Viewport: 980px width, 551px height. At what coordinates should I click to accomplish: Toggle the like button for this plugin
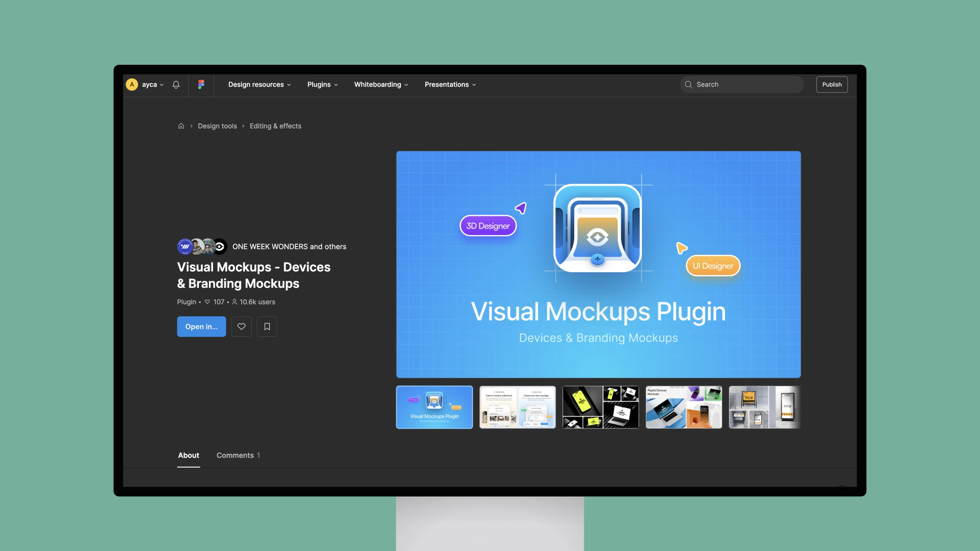click(241, 326)
